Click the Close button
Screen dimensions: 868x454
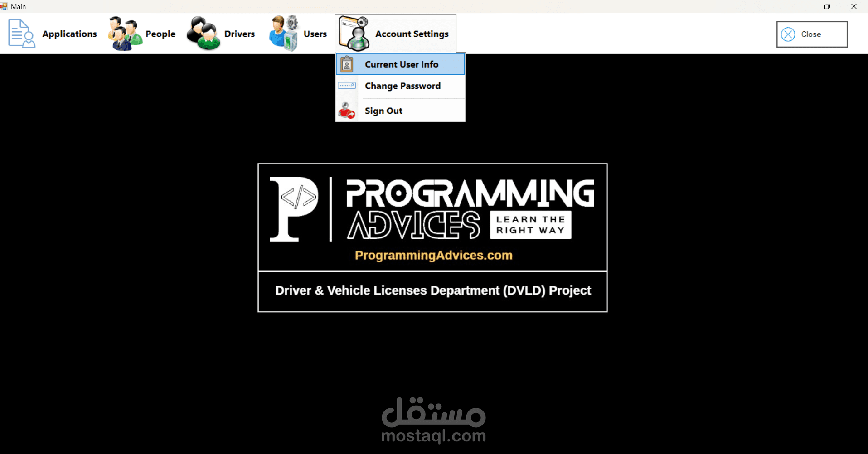coord(812,34)
